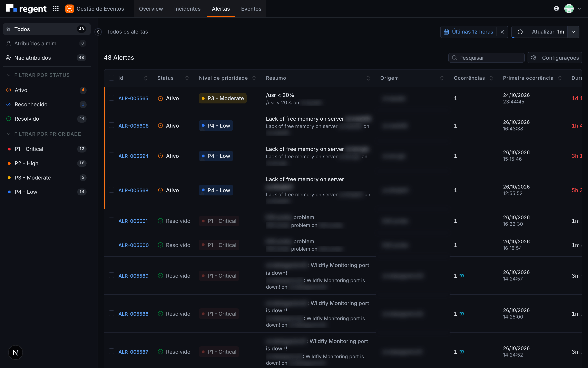
Task: Collapse the sidebar with arrow button
Action: tap(98, 32)
